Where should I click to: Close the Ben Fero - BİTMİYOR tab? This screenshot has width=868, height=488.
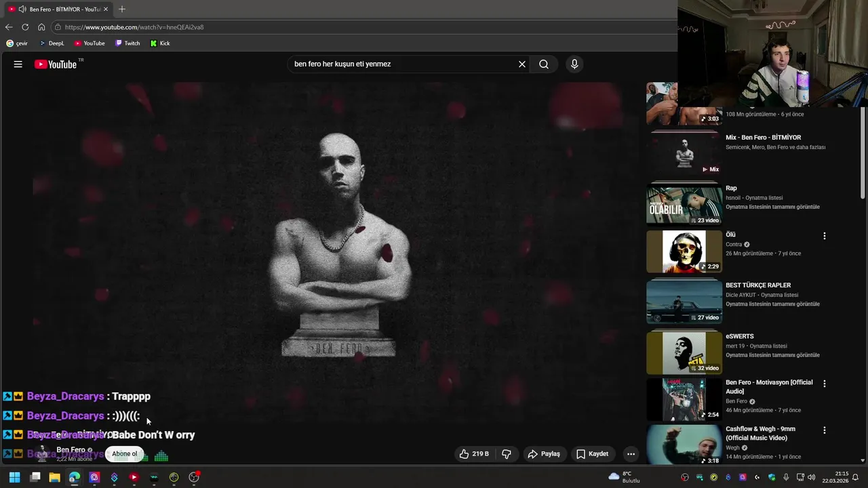(106, 9)
